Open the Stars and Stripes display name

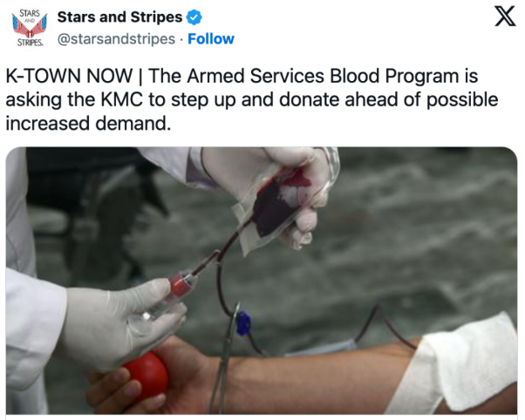tap(119, 17)
